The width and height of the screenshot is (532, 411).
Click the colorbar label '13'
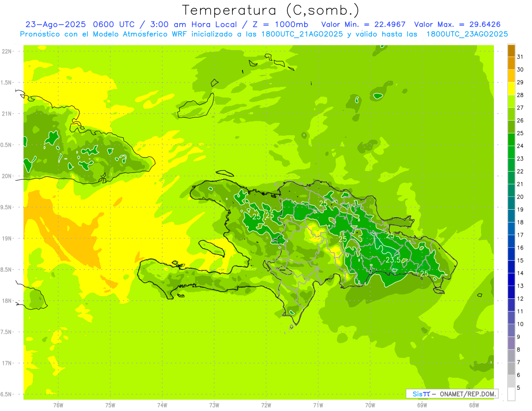[x=520, y=286]
